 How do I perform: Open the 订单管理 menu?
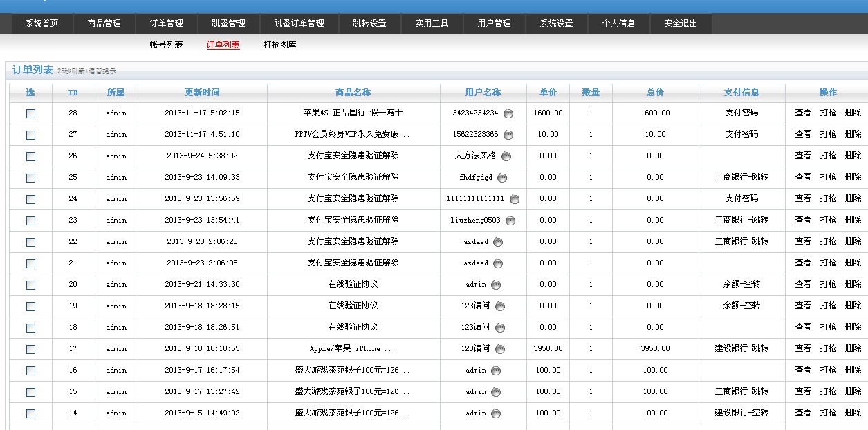click(x=165, y=23)
